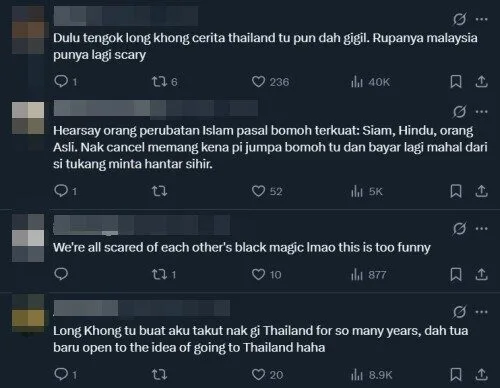View analytics showing 40K views

pyautogui.click(x=370, y=82)
